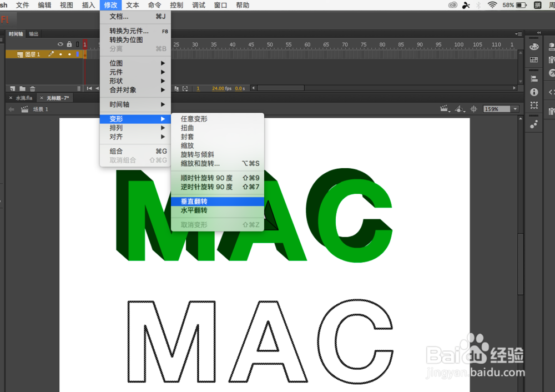Open the Swatches grid panel icon
555x392 pixels.
[x=534, y=60]
